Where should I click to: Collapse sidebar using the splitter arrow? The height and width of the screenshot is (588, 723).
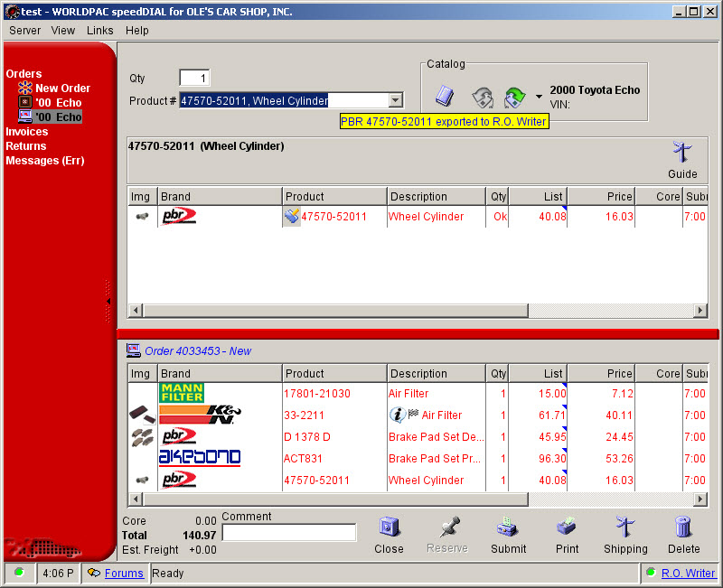click(108, 301)
